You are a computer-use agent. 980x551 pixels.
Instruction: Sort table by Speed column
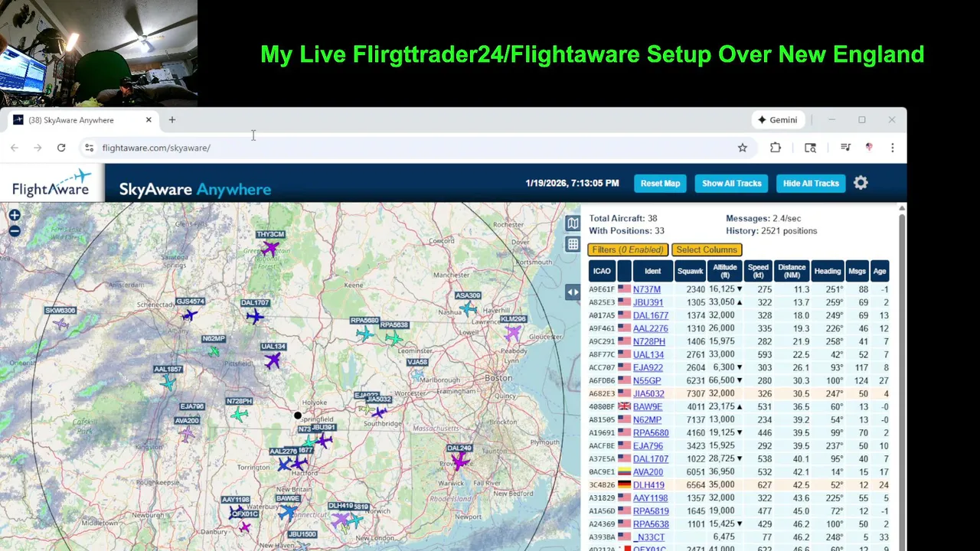tap(758, 271)
